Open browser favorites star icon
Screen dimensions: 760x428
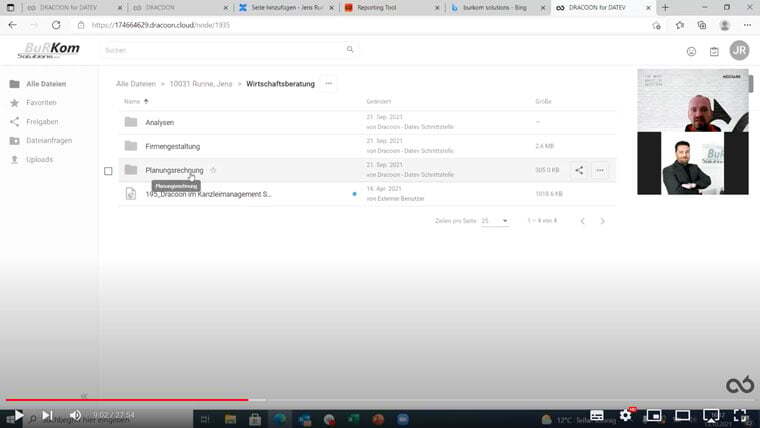pyautogui.click(x=680, y=25)
